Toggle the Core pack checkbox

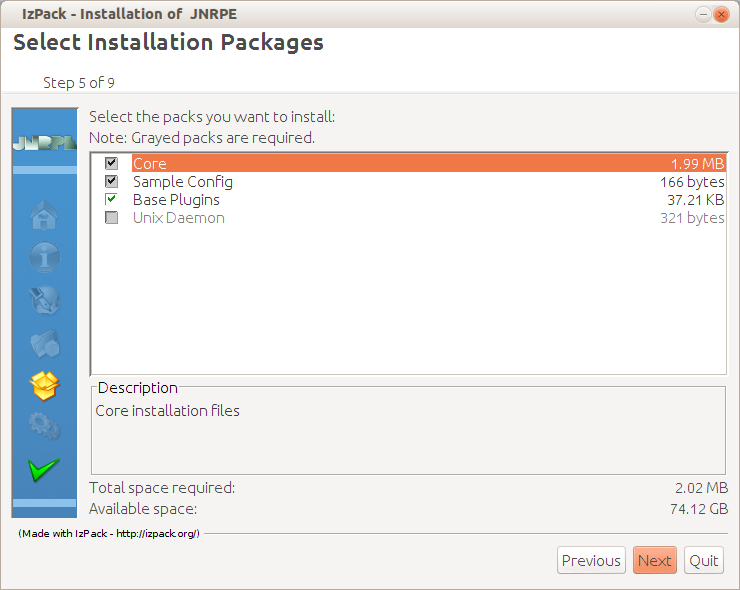pos(111,163)
